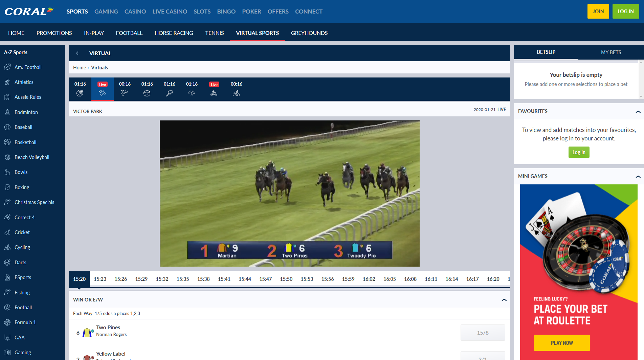Click the Football ball icon in A-Z sidebar
This screenshot has width=644, height=360.
[7, 307]
